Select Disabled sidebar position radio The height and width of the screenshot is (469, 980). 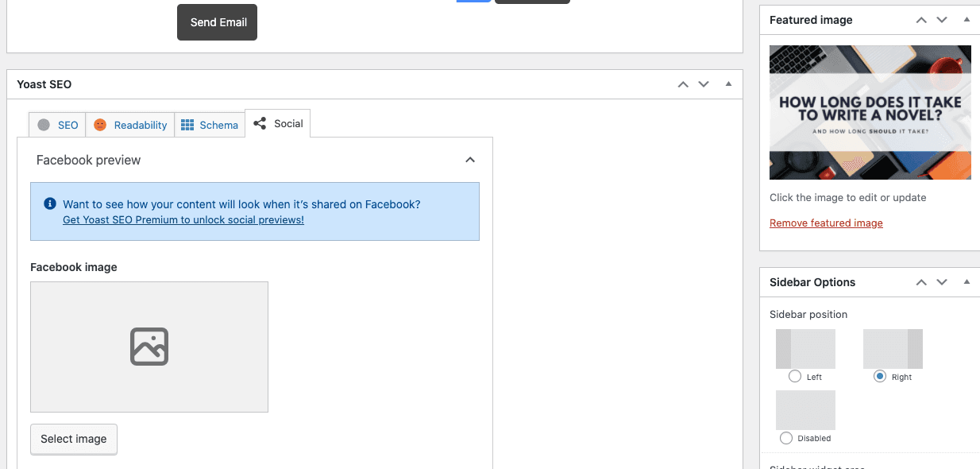[x=786, y=438]
